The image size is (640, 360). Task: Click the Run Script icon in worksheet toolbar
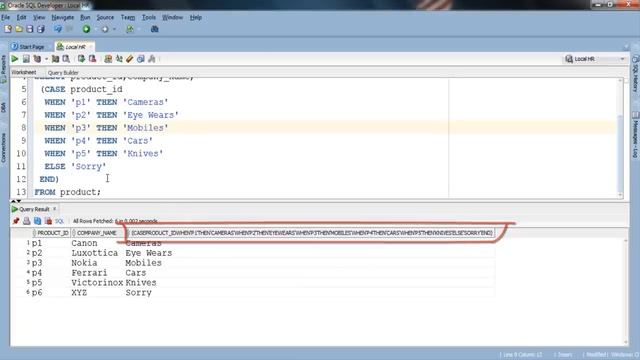[x=26, y=59]
